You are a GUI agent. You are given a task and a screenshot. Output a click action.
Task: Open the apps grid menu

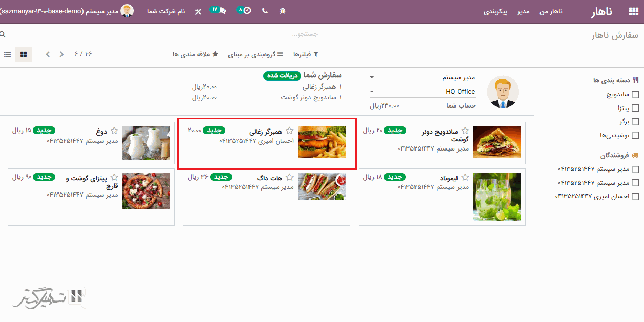(x=633, y=11)
